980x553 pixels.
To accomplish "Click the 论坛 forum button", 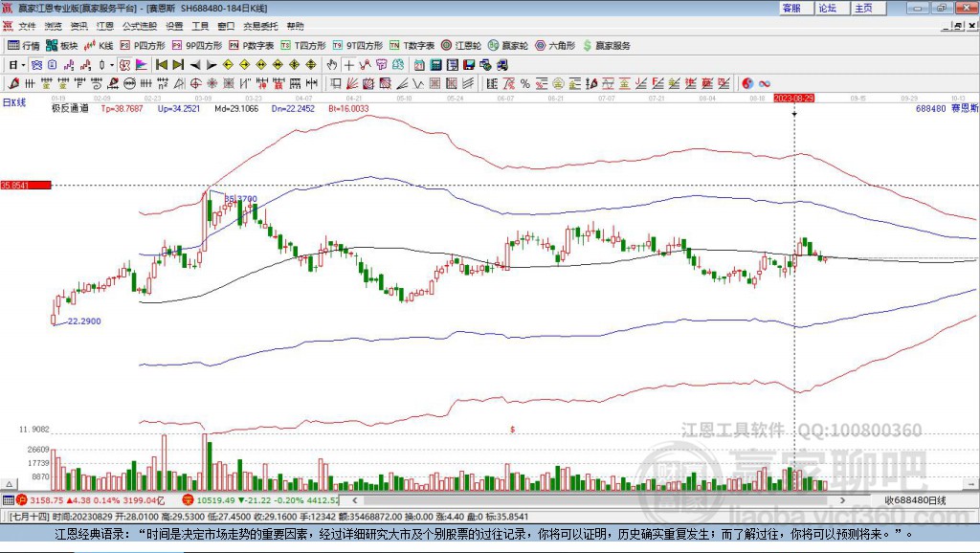I will click(832, 8).
